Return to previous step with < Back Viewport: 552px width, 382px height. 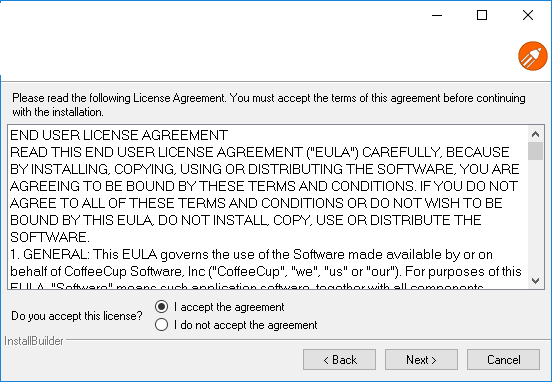[339, 360]
